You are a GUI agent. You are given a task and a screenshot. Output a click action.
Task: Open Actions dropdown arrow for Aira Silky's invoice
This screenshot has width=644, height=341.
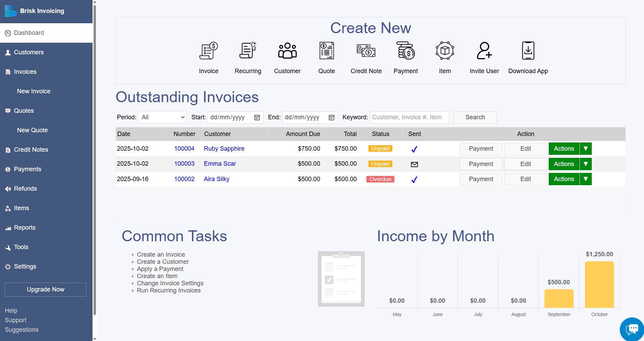point(586,179)
